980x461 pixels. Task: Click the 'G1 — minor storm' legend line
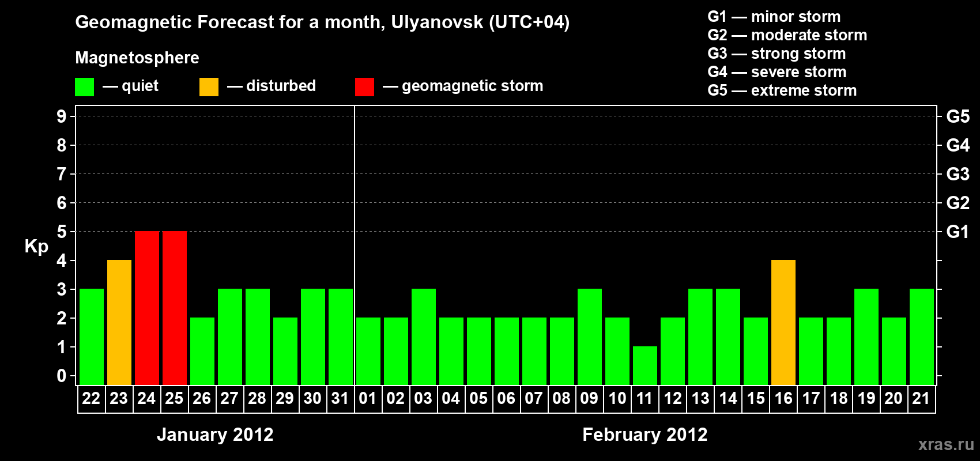[774, 17]
